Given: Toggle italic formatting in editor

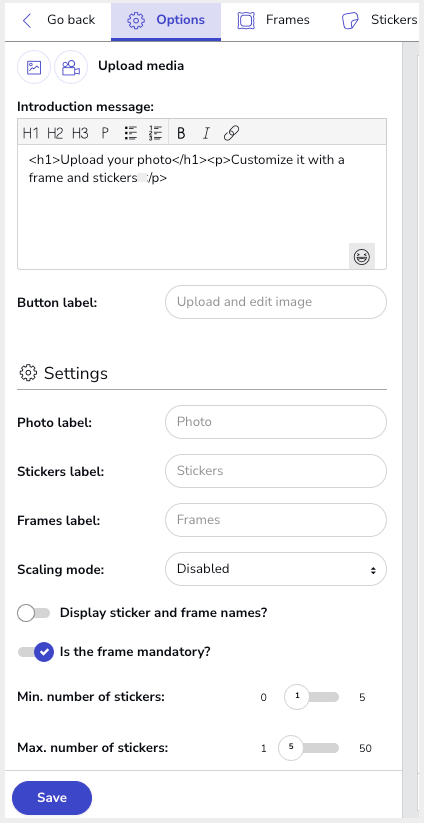Looking at the screenshot, I should click(x=206, y=133).
